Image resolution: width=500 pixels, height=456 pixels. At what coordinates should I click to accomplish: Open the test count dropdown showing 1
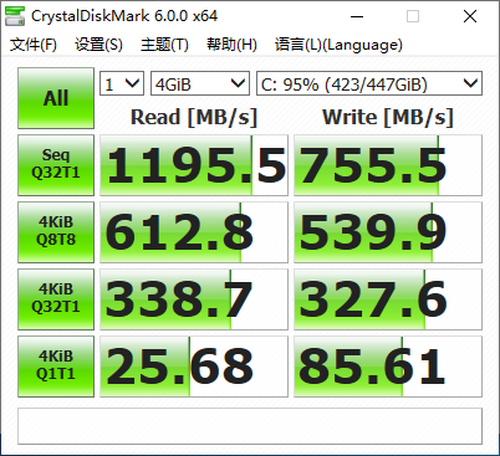click(x=122, y=83)
